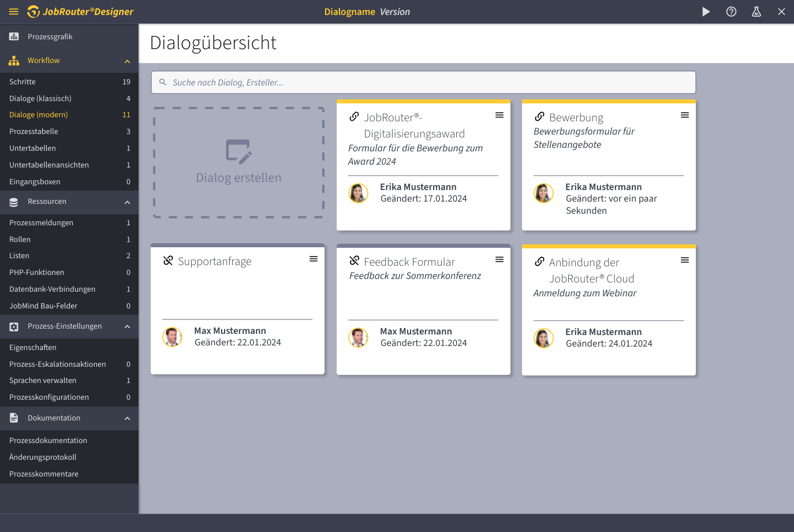Open menu of Anbindung der JobRouter Cloud card
This screenshot has height=532, width=794.
[684, 260]
